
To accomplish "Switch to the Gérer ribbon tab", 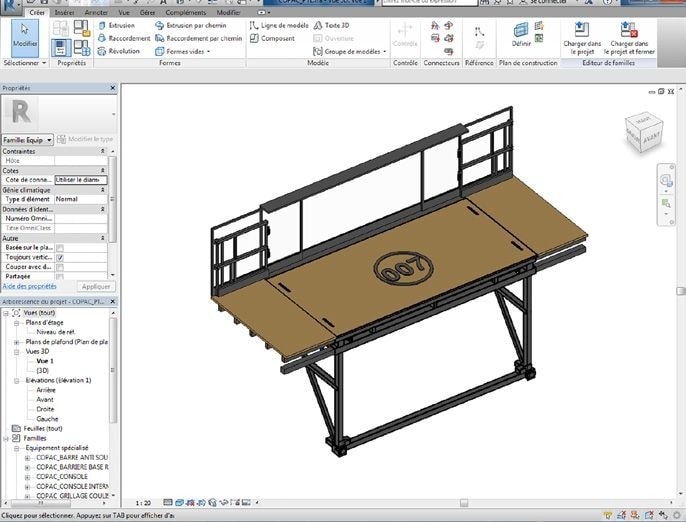I will 146,12.
